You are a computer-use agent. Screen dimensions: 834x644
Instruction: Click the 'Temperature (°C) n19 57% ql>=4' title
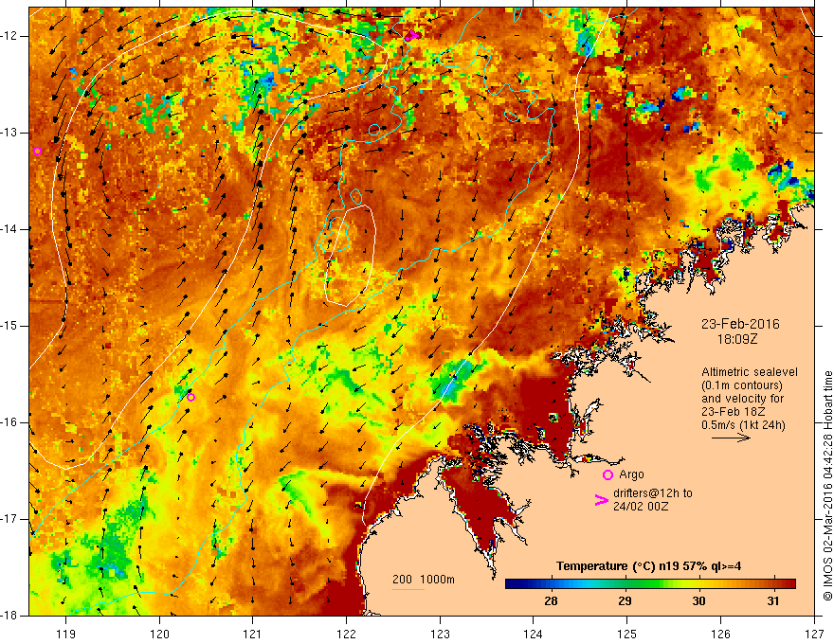click(648, 566)
